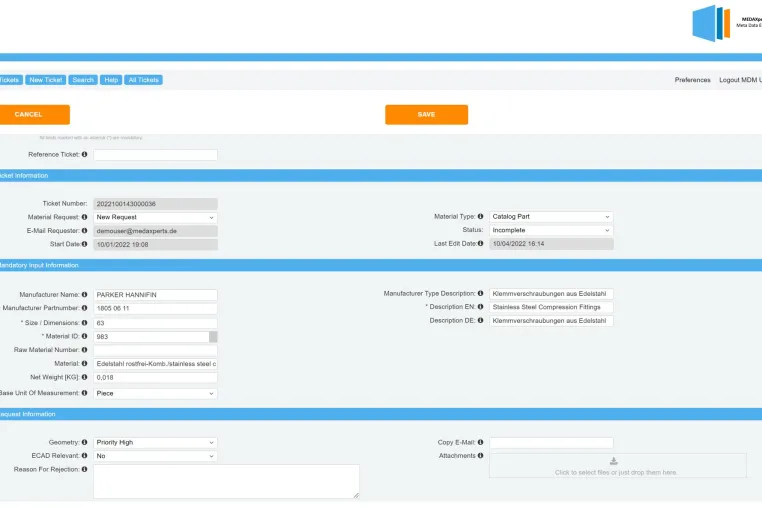
Task: Click the MEDAXperts logo
Action: click(727, 23)
